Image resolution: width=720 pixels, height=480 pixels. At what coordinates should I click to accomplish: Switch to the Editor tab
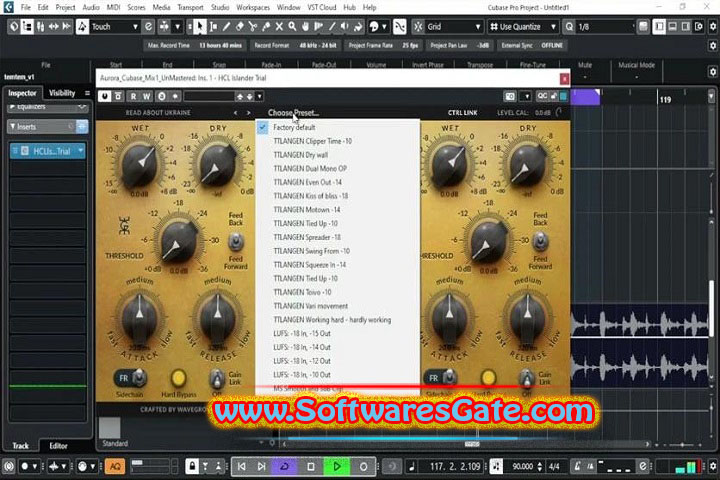(x=58, y=446)
